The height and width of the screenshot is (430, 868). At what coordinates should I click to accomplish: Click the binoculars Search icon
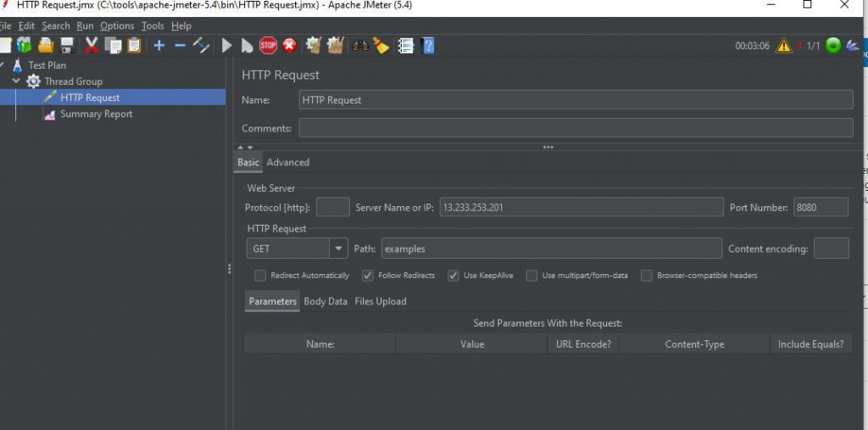pos(360,46)
